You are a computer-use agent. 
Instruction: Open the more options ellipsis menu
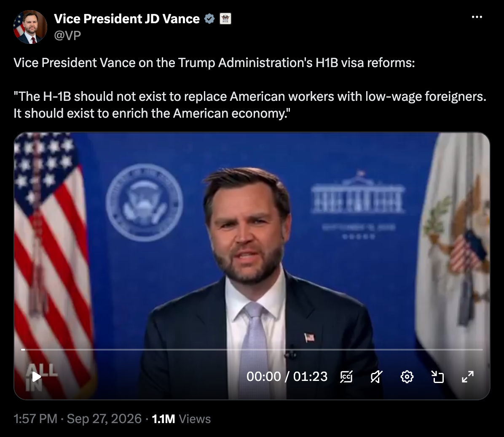tap(477, 17)
